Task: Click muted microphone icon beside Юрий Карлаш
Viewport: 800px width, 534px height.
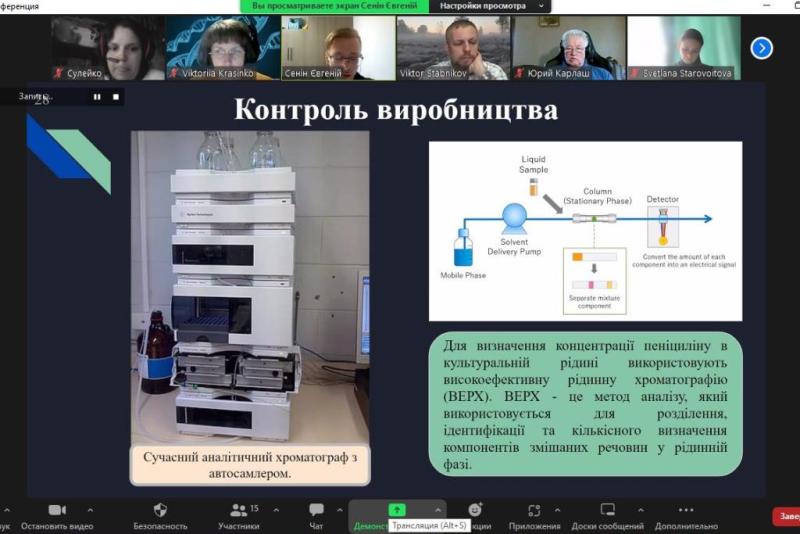Action: click(520, 73)
